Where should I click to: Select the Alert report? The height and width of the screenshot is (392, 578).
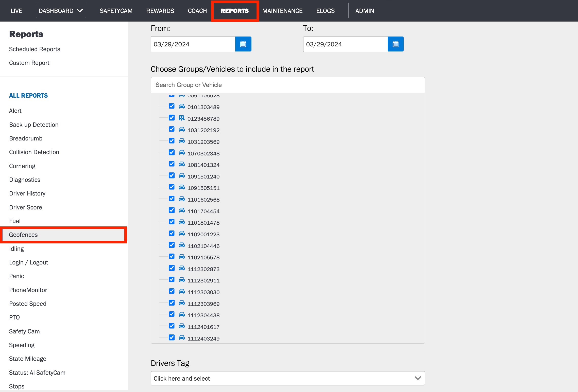pyautogui.click(x=15, y=111)
